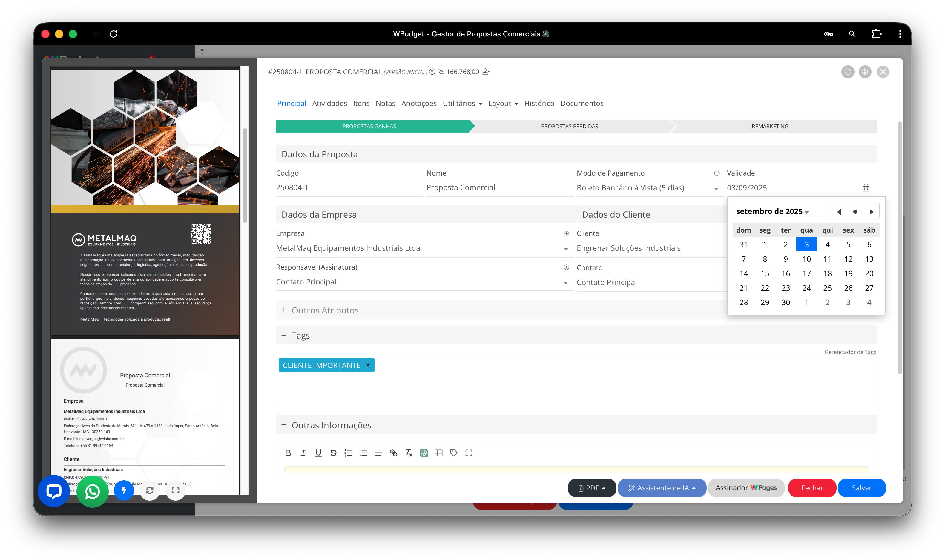Toggle bold formatting in the editor
This screenshot has width=945, height=560.
click(288, 453)
